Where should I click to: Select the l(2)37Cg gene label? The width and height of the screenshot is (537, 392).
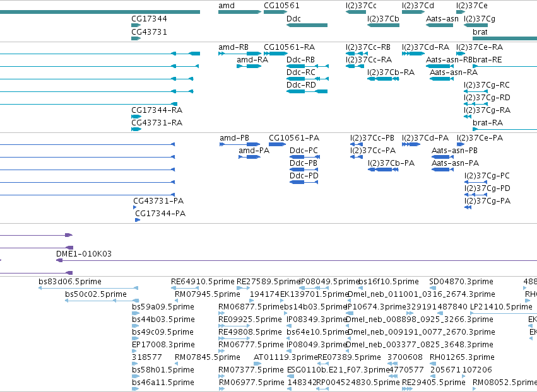(x=480, y=18)
